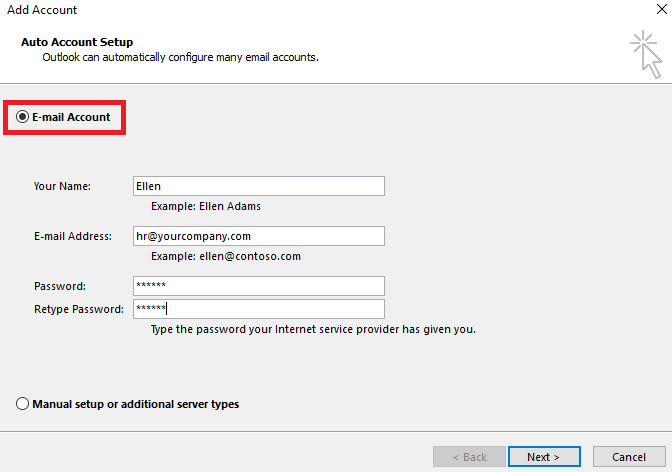The width and height of the screenshot is (672, 472).
Task: Click into the Password field
Action: tap(258, 286)
